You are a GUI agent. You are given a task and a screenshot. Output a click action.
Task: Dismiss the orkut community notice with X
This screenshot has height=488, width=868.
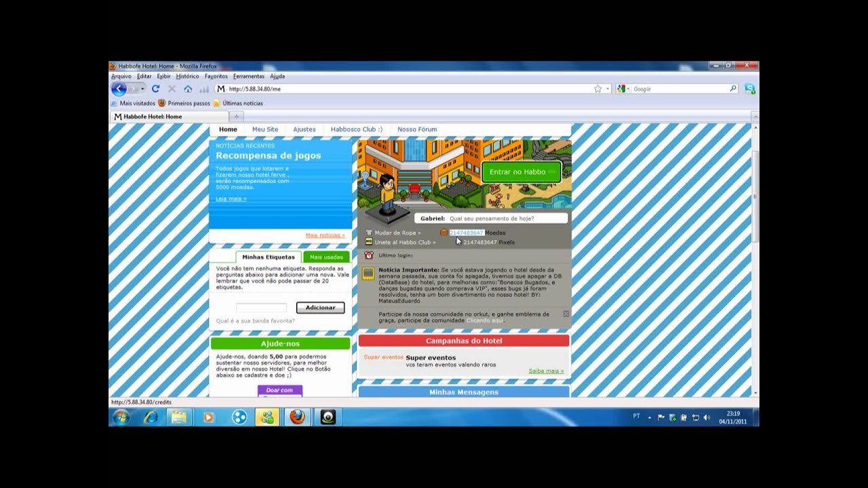pos(566,314)
